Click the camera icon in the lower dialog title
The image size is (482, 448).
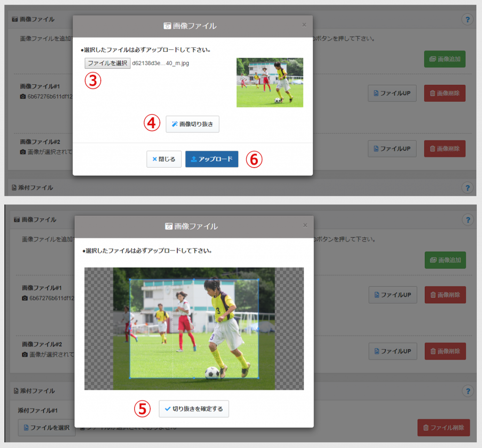tap(169, 227)
